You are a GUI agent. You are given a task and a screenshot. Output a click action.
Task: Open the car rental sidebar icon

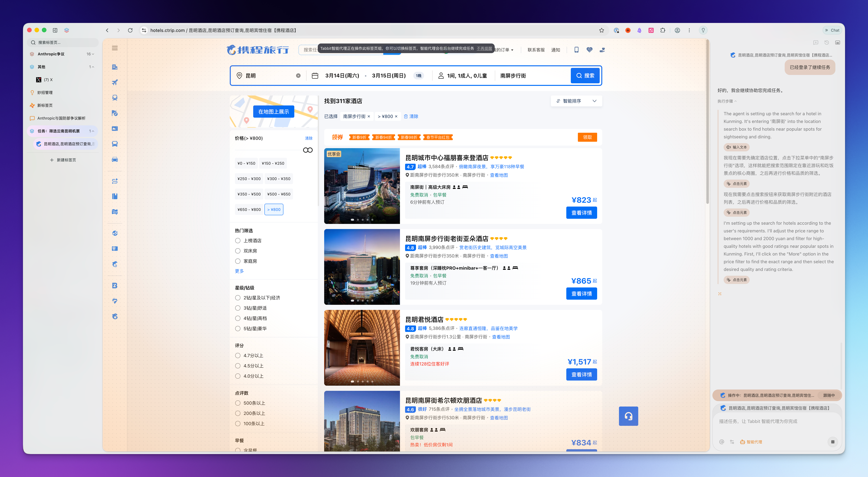[x=115, y=159]
